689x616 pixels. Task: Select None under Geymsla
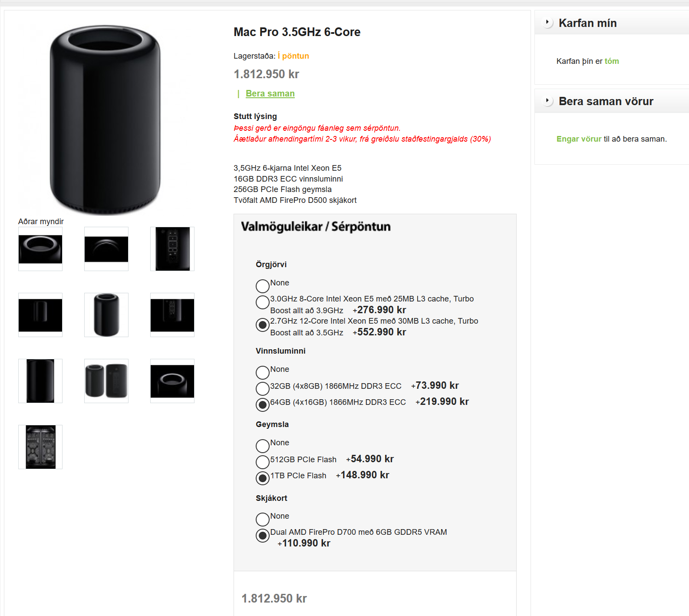pyautogui.click(x=263, y=446)
